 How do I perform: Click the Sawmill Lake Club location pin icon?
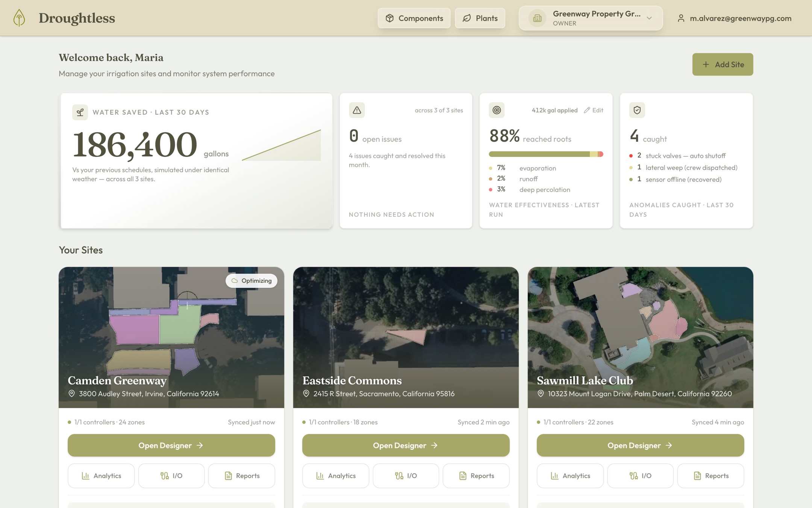coord(541,394)
